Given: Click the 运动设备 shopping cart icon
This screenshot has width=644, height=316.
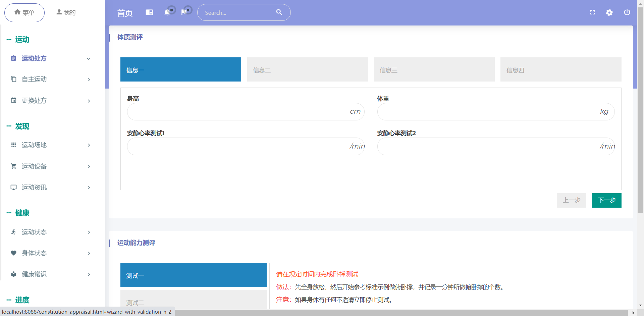Looking at the screenshot, I should tap(13, 166).
